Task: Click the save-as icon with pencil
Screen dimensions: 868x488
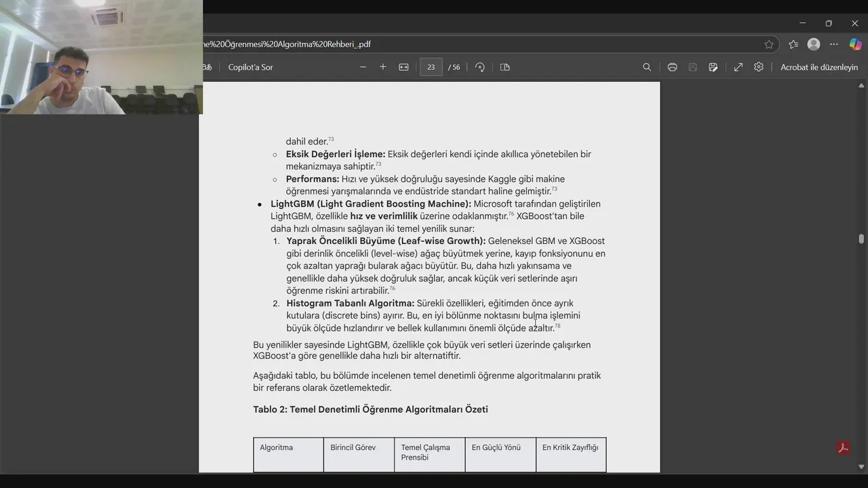Action: coord(713,67)
